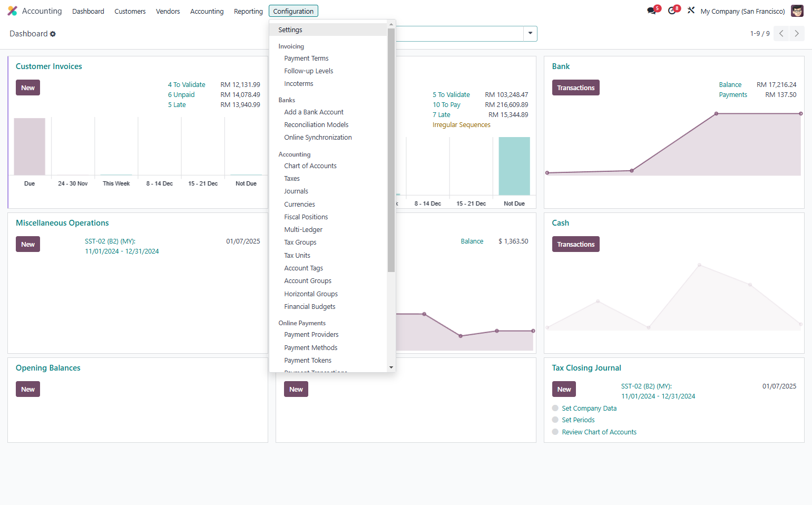Click the Bank Payments link
812x505 pixels.
click(x=733, y=95)
